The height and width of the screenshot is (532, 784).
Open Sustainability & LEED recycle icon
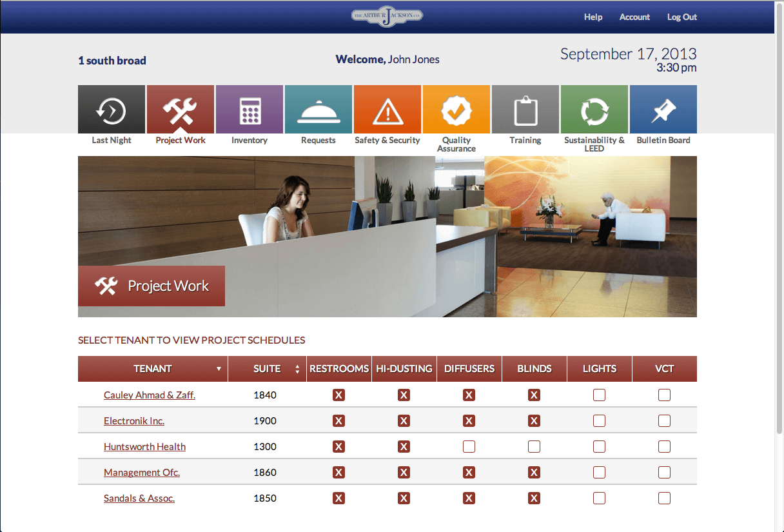click(x=594, y=110)
